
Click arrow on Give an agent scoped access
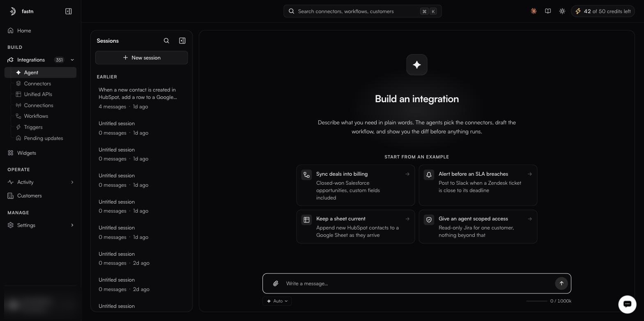pyautogui.click(x=530, y=219)
